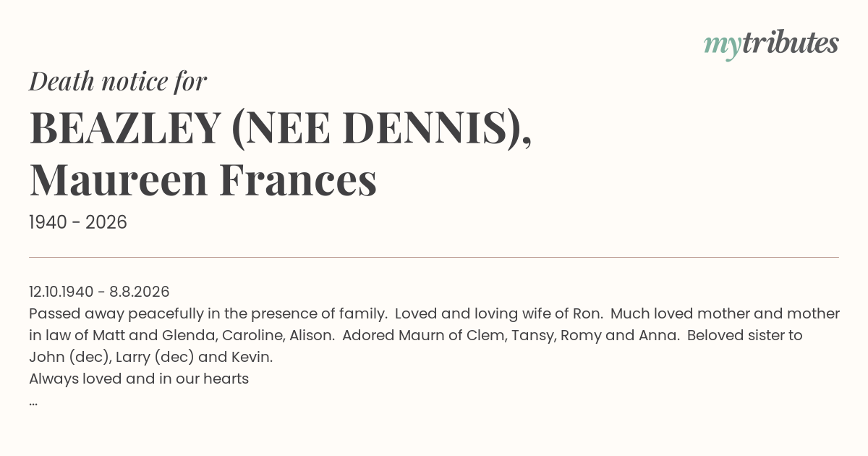Screen dimensions: 868x456
Task: Click "Beloved sister to" phrase
Action: 745,335
